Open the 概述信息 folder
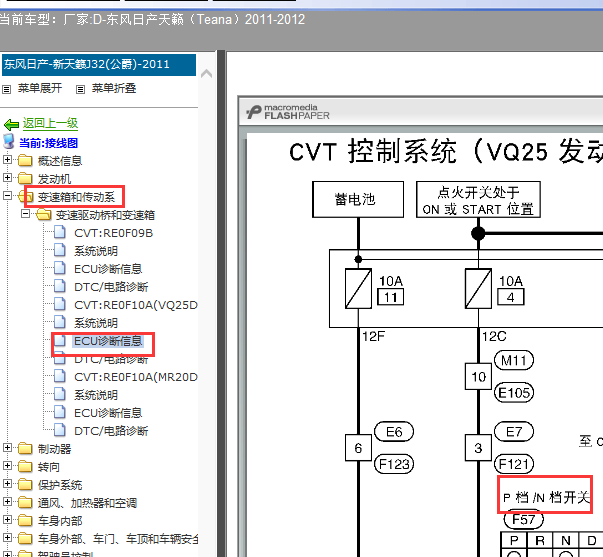603x557 pixels. (x=60, y=161)
